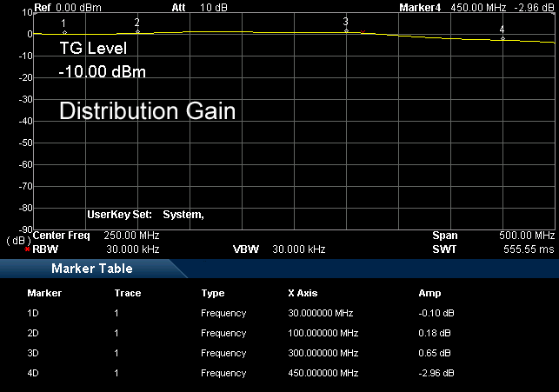Select marker 2 at 100 MHz on trace
The image size is (559, 392).
pos(137,31)
